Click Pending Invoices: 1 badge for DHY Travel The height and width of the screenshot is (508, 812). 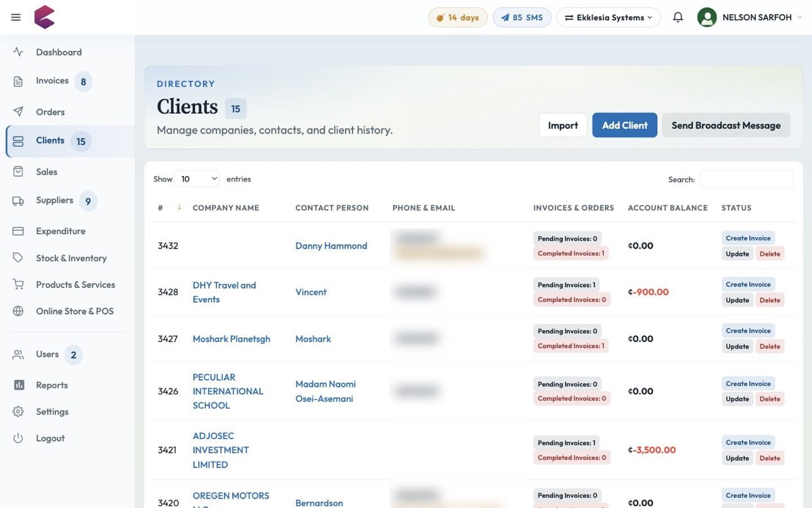(566, 285)
